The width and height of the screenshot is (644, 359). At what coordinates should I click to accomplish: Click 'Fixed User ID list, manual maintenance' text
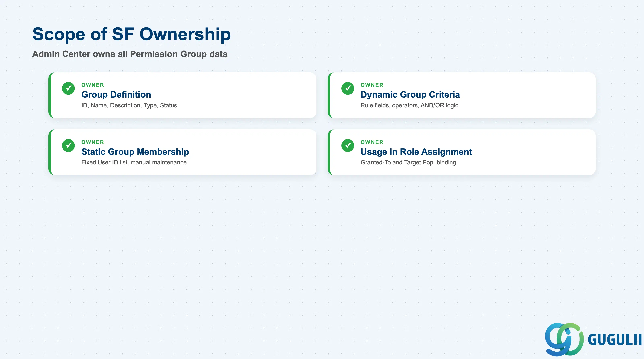(x=134, y=163)
